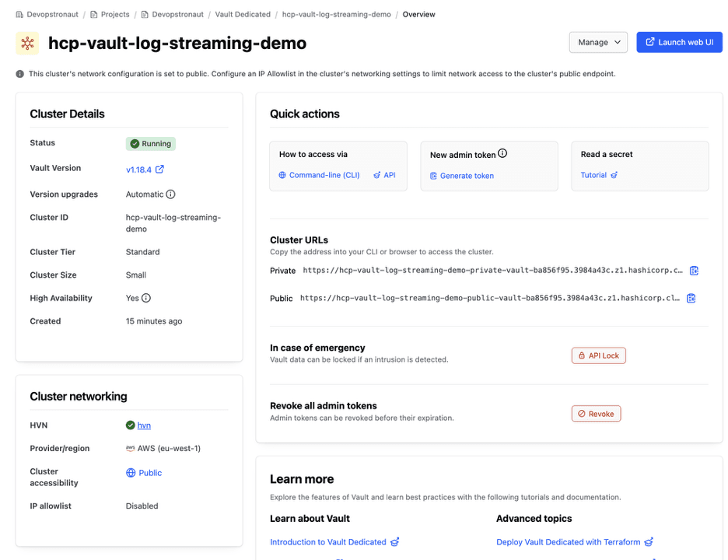Click the globe icon next to Public accessibility
This screenshot has width=728, height=560.
click(x=131, y=473)
